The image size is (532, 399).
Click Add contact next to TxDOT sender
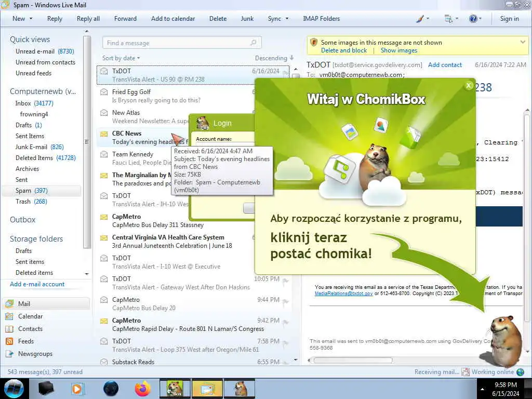tap(445, 65)
